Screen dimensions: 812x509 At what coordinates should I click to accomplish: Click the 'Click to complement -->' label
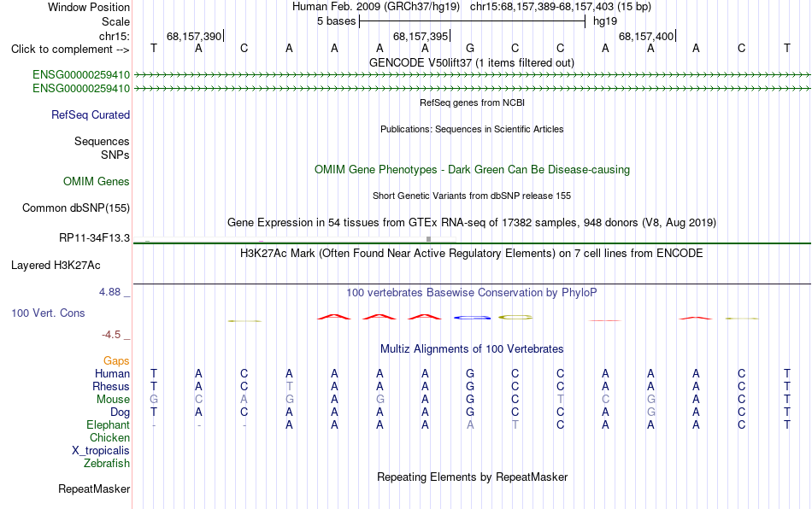[70, 50]
